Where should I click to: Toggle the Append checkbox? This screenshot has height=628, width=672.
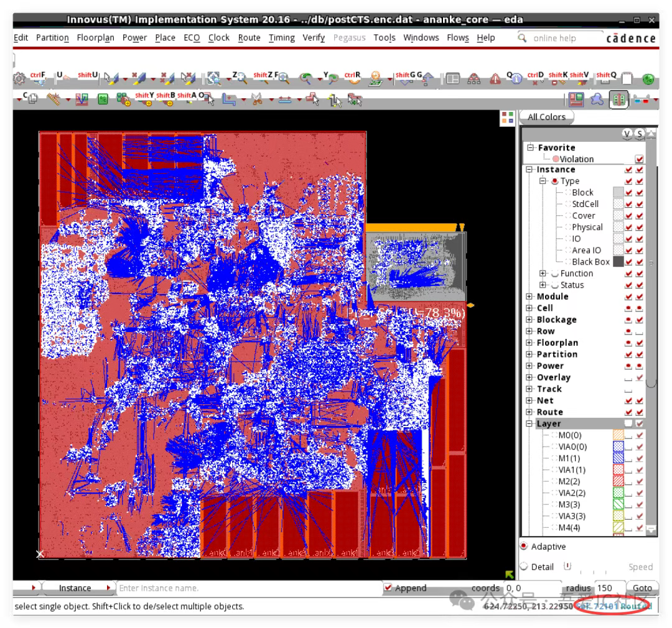tap(388, 588)
